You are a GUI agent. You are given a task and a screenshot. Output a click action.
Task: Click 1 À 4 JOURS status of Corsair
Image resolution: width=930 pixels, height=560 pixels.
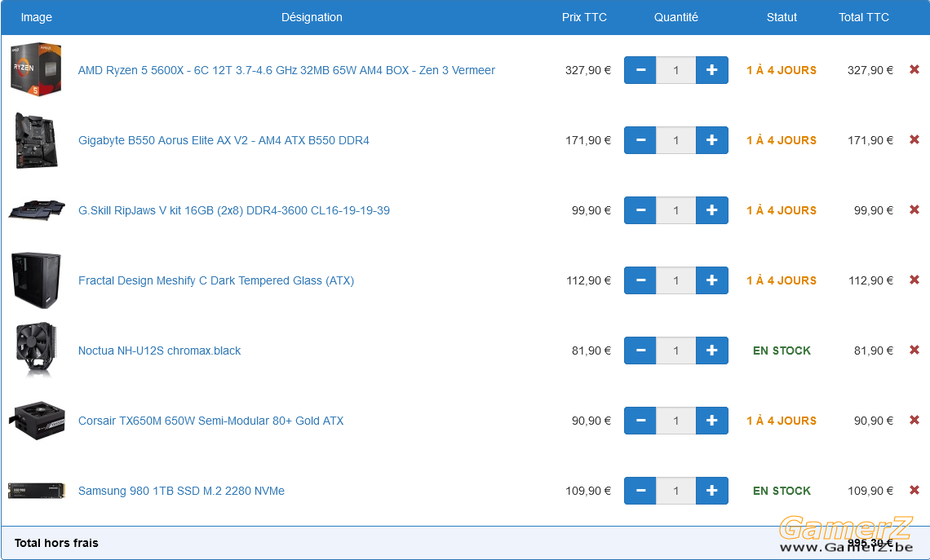782,421
